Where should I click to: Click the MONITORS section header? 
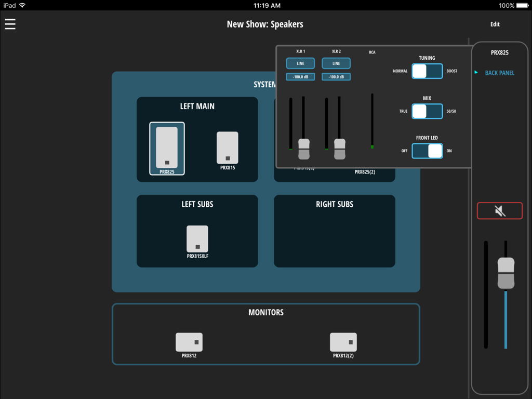click(265, 312)
